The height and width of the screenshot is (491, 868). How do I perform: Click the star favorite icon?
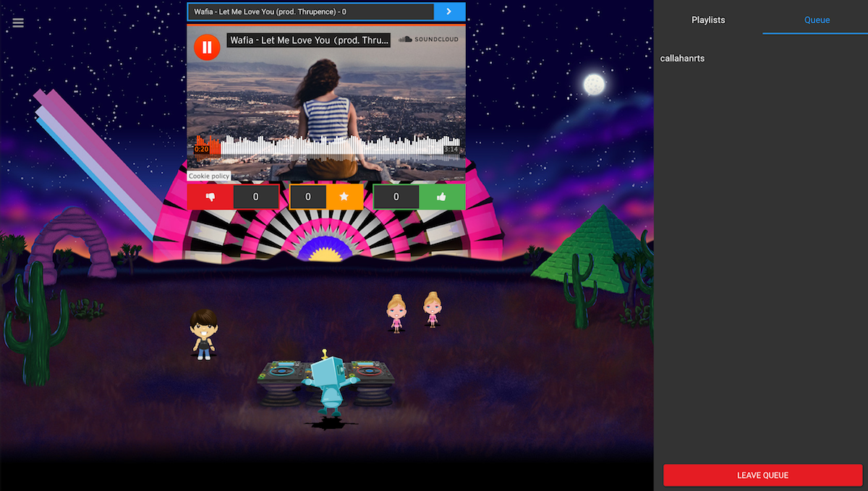[x=344, y=197]
